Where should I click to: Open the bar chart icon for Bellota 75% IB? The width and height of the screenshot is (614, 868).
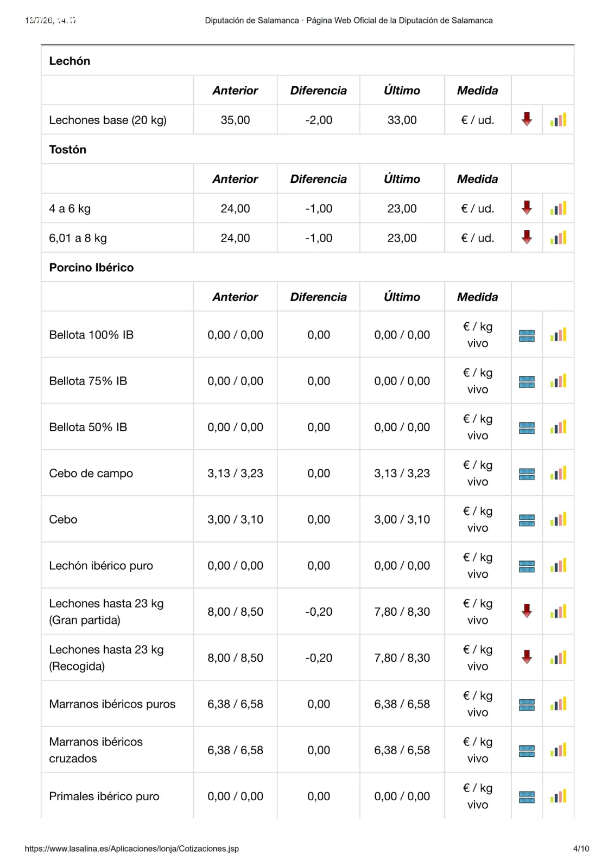click(558, 381)
